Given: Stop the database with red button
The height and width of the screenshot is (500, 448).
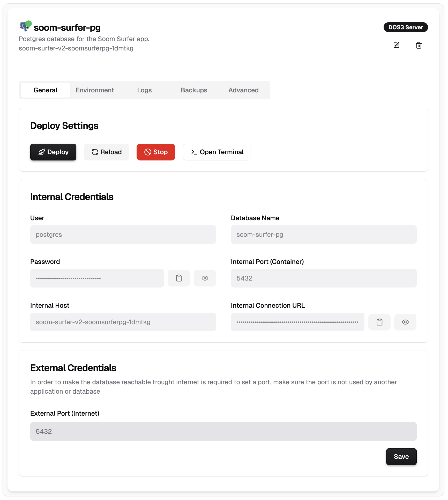Looking at the screenshot, I should click(156, 152).
